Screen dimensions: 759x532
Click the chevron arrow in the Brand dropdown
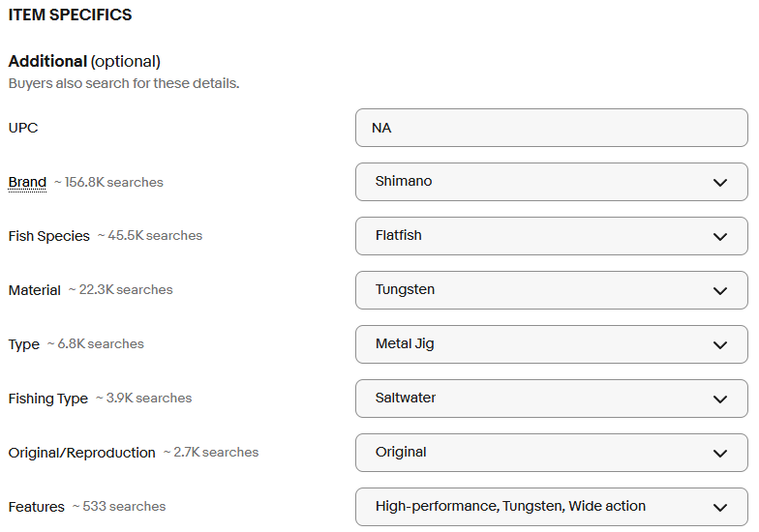click(x=719, y=183)
